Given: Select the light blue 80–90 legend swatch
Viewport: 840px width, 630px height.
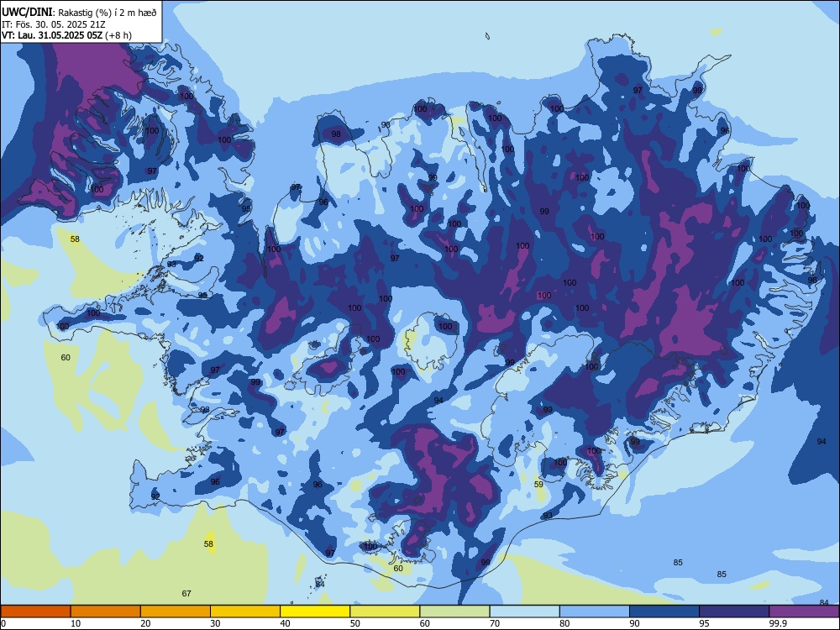Looking at the screenshot, I should pyautogui.click(x=595, y=612).
